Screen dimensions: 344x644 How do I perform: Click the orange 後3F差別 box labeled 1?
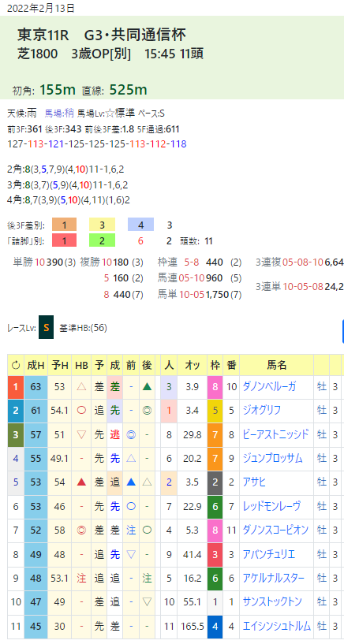coord(64,225)
